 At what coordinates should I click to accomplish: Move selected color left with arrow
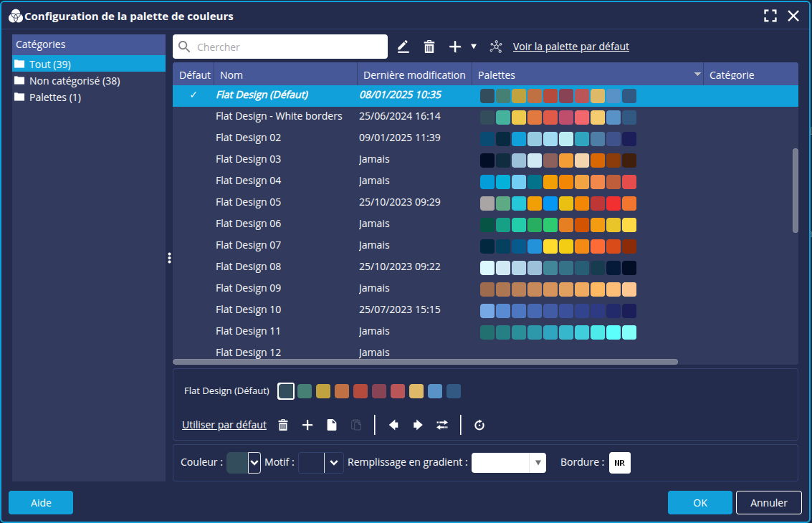pos(393,425)
